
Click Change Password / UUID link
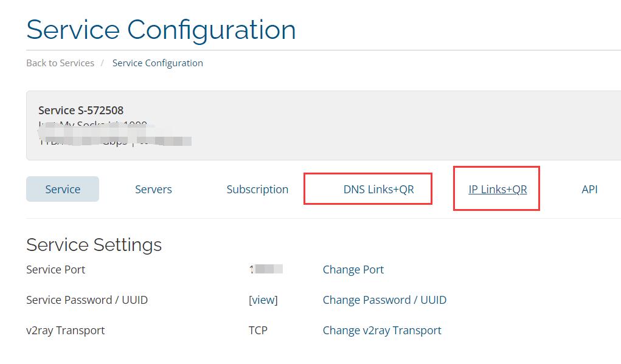tap(384, 300)
